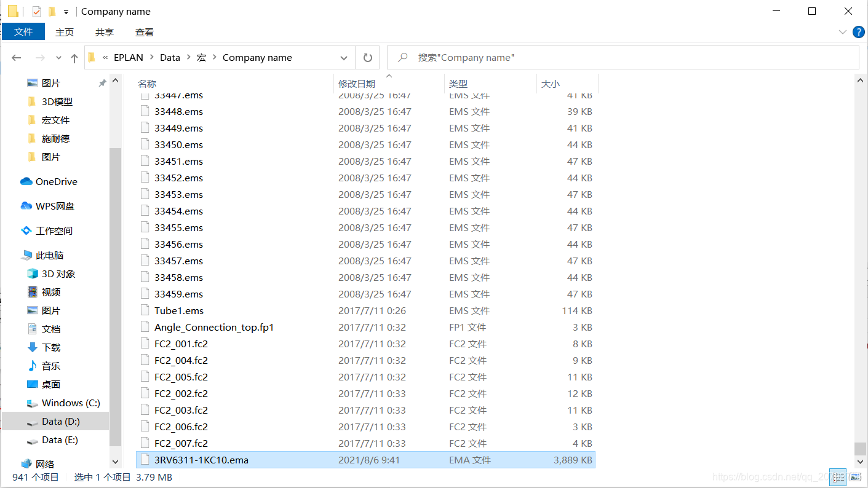The width and height of the screenshot is (868, 488).
Task: Search in "Company name" field
Action: 623,57
